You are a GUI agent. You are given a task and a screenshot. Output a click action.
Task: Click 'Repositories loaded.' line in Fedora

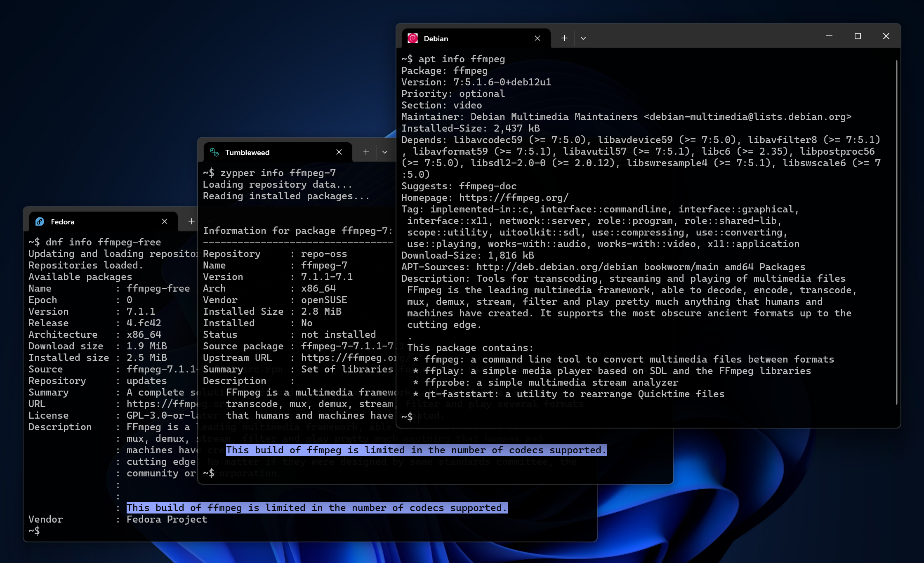pos(86,265)
